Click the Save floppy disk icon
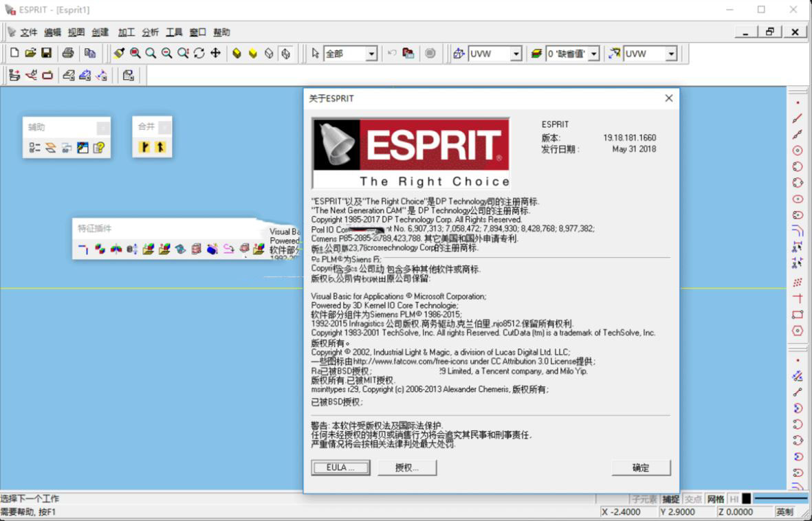The height and width of the screenshot is (521, 812). [x=47, y=53]
